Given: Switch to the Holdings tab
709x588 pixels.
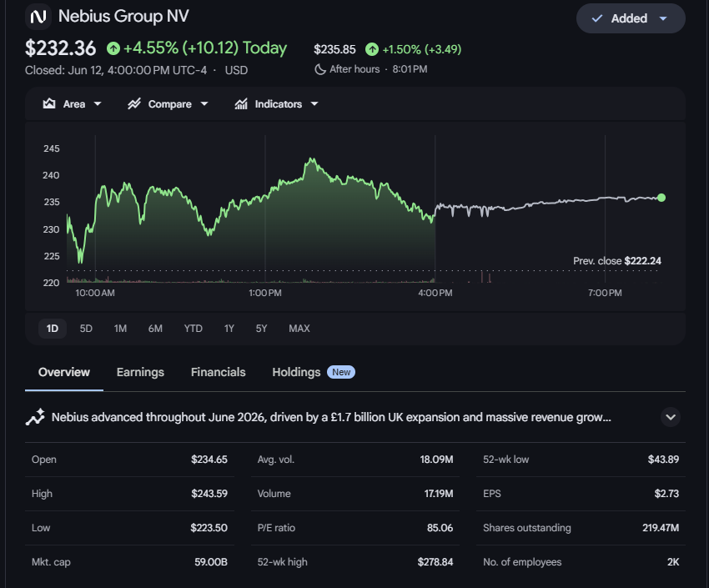Looking at the screenshot, I should click(x=296, y=372).
